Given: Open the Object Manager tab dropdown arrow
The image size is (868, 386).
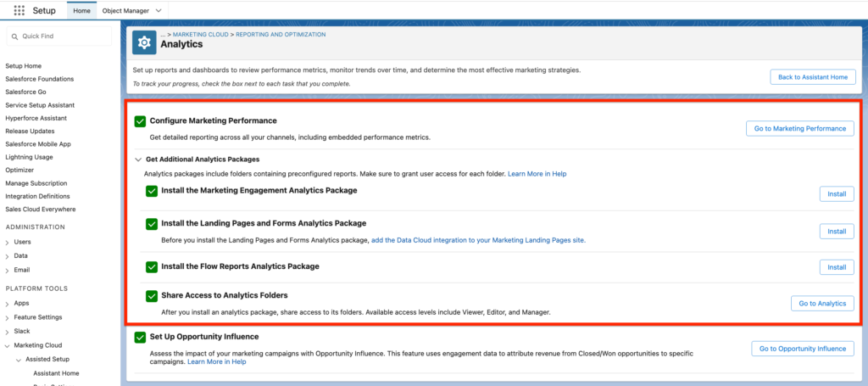Looking at the screenshot, I should [x=160, y=10].
